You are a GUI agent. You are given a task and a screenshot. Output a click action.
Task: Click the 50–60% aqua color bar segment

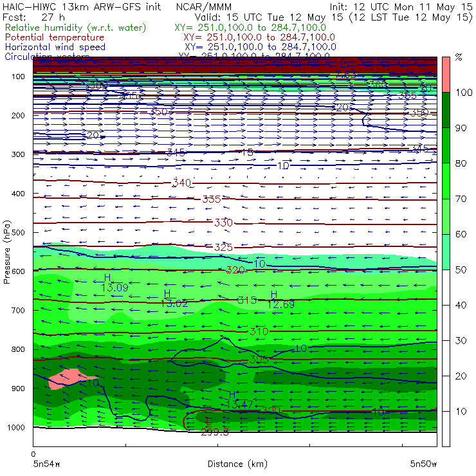pyautogui.click(x=446, y=252)
